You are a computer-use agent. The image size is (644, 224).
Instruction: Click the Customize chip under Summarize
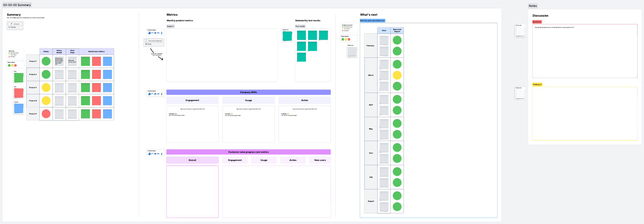click(12, 27)
